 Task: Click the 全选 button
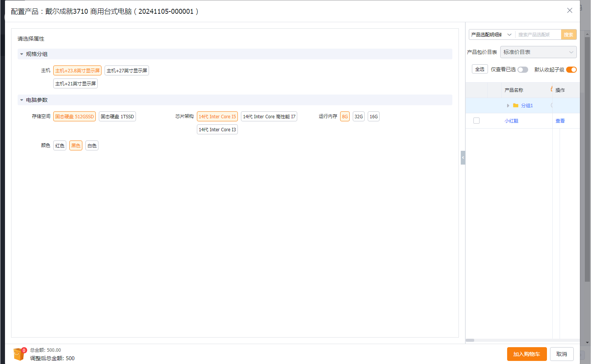pos(480,69)
